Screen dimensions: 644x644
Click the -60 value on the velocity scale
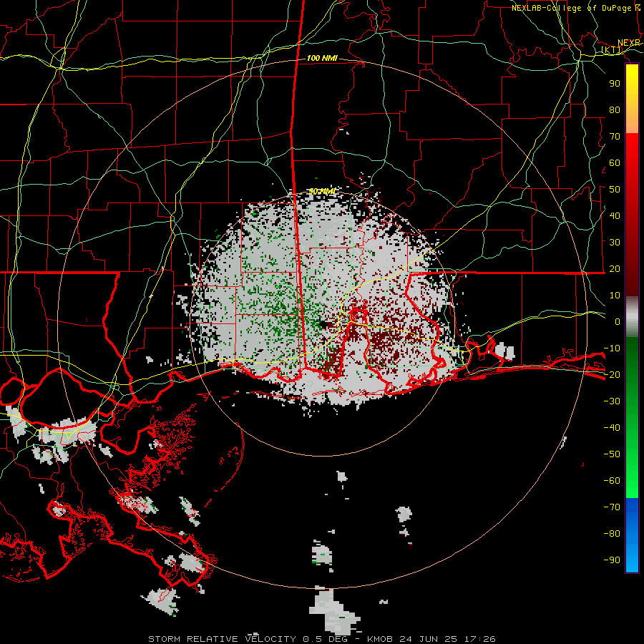pyautogui.click(x=612, y=481)
